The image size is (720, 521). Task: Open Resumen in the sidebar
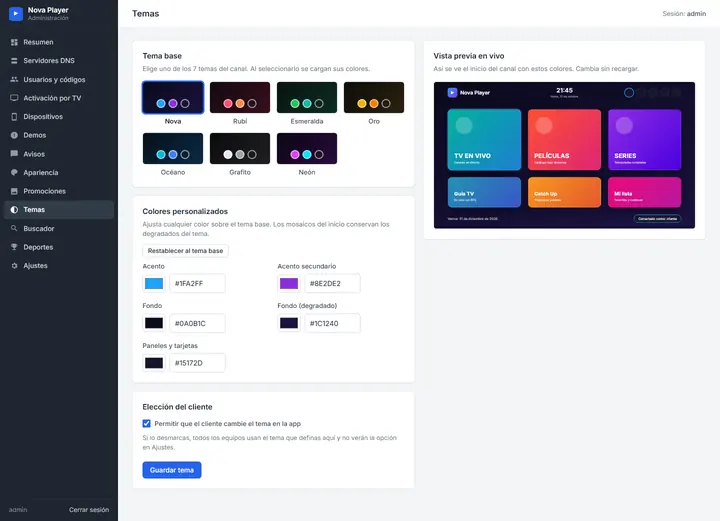click(x=59, y=42)
